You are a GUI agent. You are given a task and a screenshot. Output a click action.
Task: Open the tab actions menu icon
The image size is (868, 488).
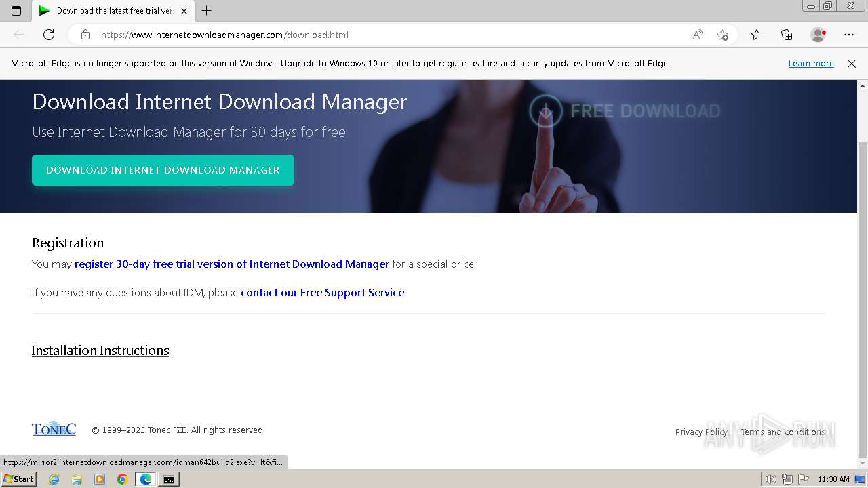click(x=16, y=11)
